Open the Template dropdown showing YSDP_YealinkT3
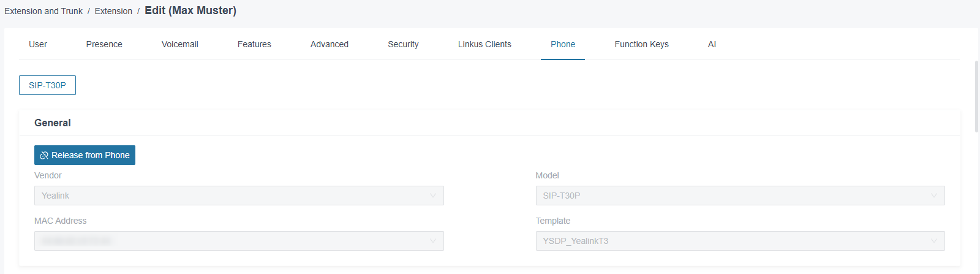 740,241
